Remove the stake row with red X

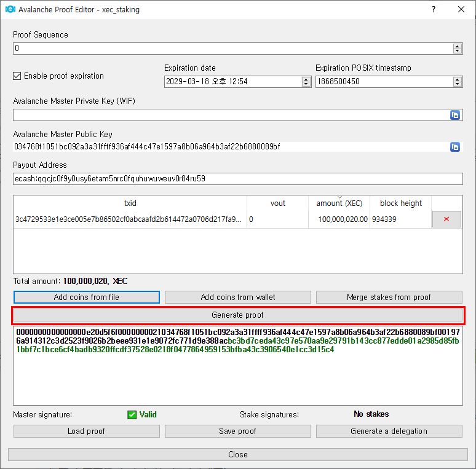[x=446, y=219]
